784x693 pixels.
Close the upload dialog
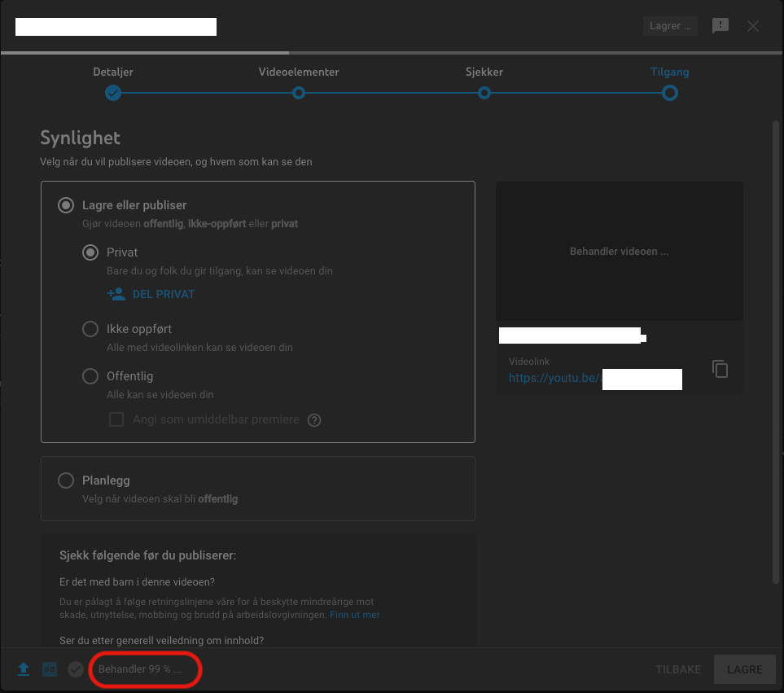[752, 26]
